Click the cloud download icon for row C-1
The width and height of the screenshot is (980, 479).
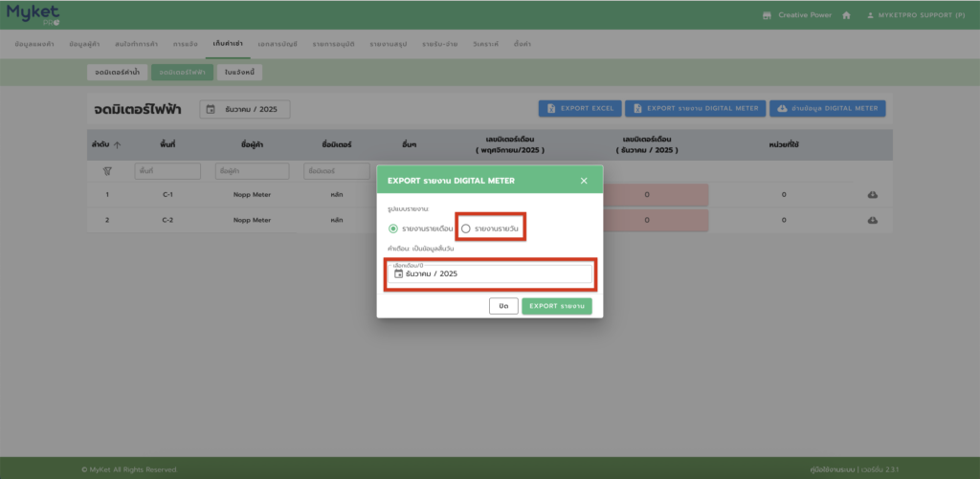click(873, 195)
